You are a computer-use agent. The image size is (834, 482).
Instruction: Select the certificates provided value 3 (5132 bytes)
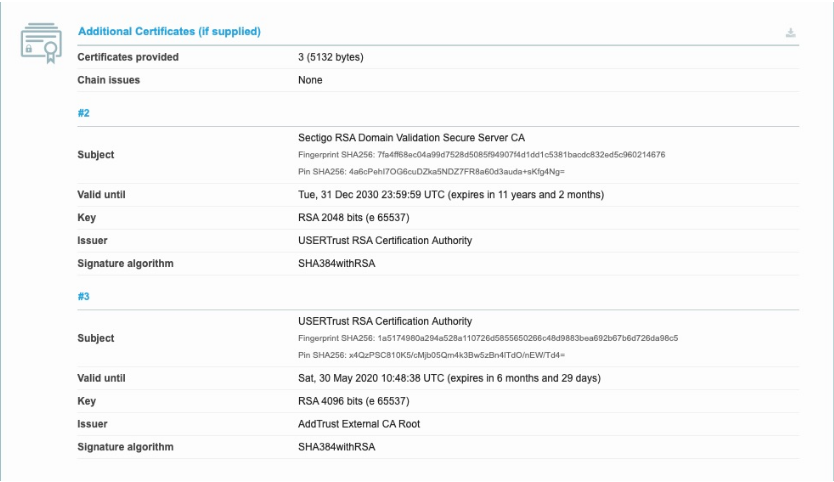tap(330, 57)
